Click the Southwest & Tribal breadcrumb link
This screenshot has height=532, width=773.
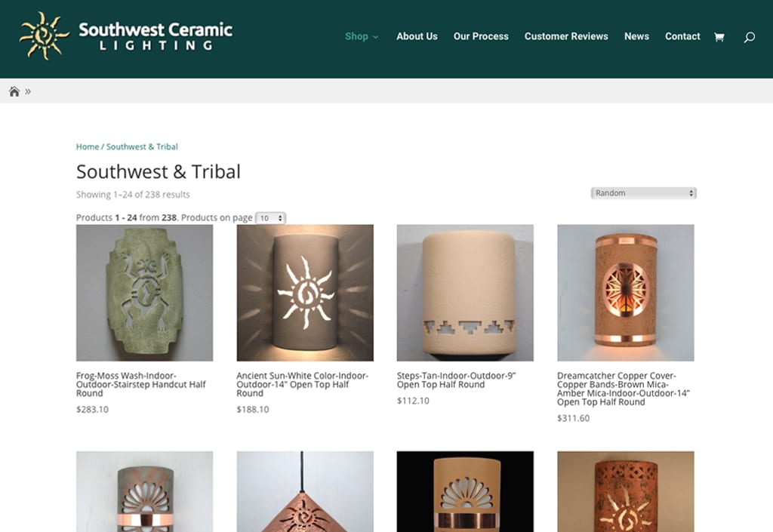[142, 147]
